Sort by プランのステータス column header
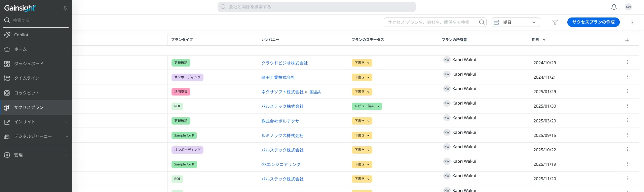This screenshot has height=192, width=644. [368, 40]
